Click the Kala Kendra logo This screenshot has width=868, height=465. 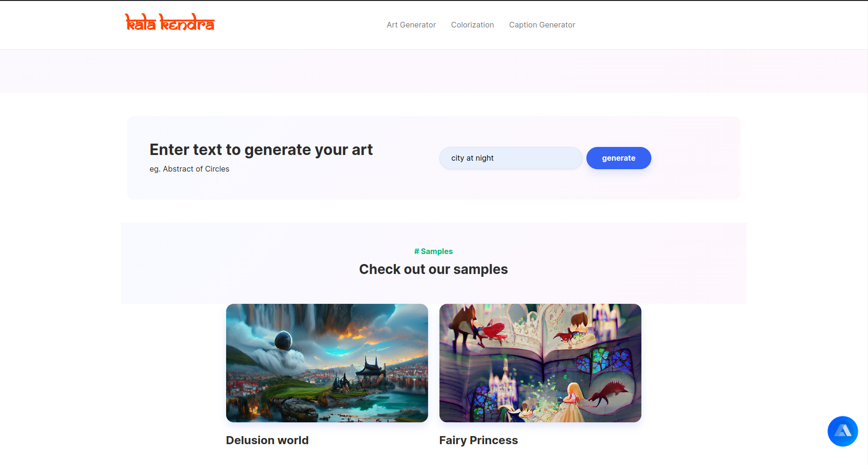(170, 23)
